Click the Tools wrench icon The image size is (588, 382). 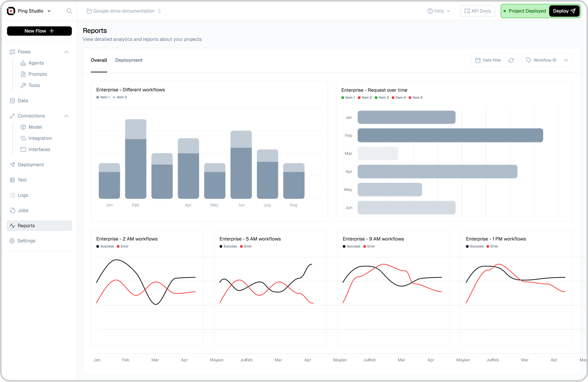pyautogui.click(x=23, y=85)
